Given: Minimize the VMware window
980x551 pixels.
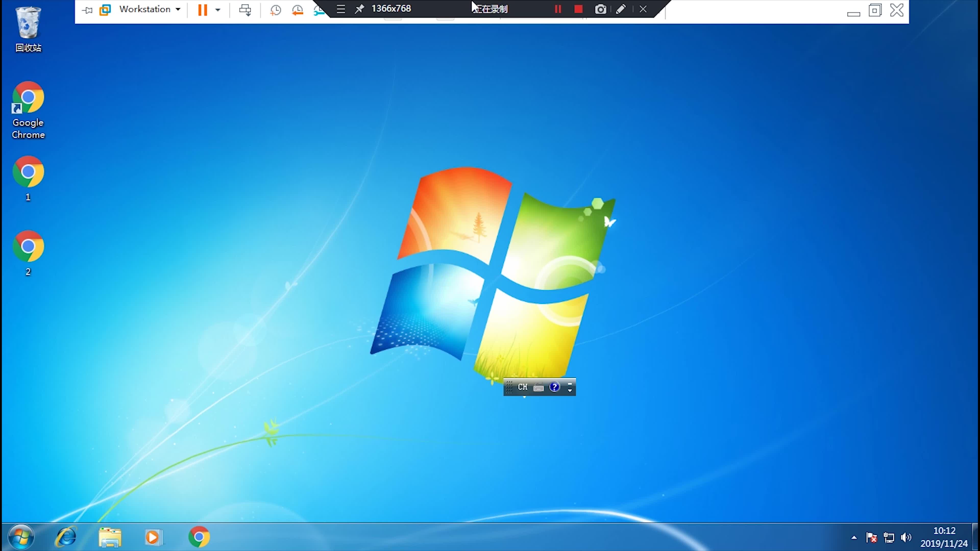Looking at the screenshot, I should click(853, 14).
